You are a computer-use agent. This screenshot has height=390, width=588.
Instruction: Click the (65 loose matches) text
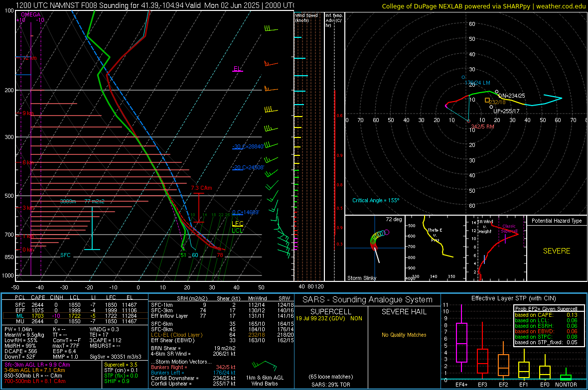[331, 377]
